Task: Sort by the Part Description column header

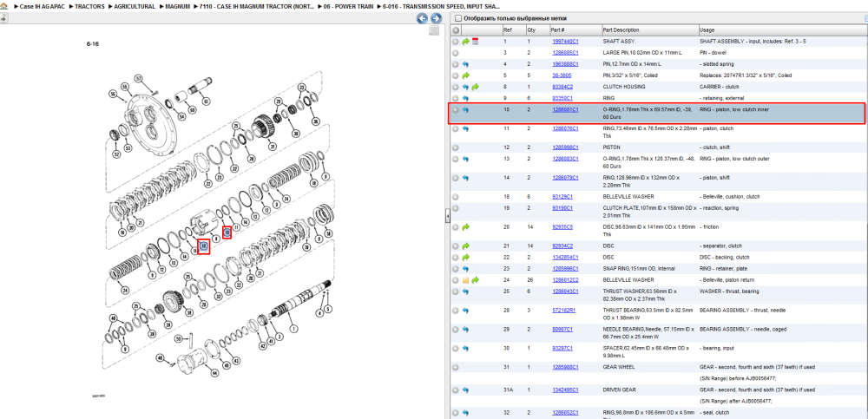Action: pyautogui.click(x=649, y=29)
